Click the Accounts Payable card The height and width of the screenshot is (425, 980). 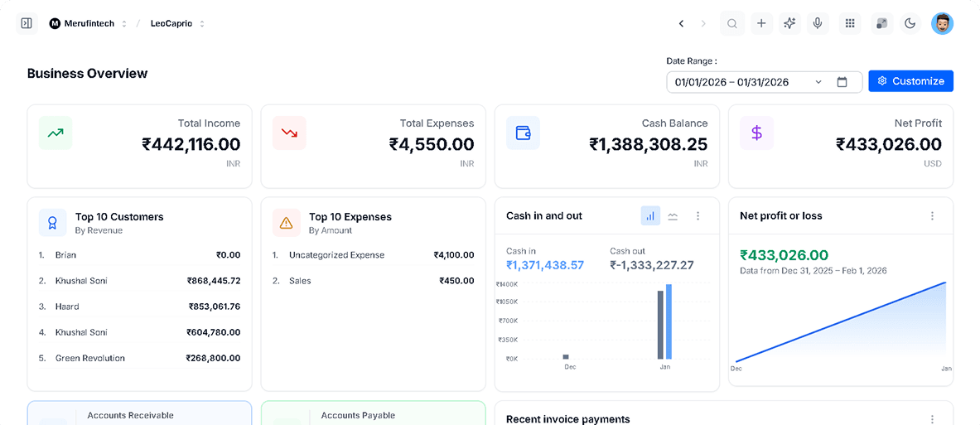coord(373,413)
